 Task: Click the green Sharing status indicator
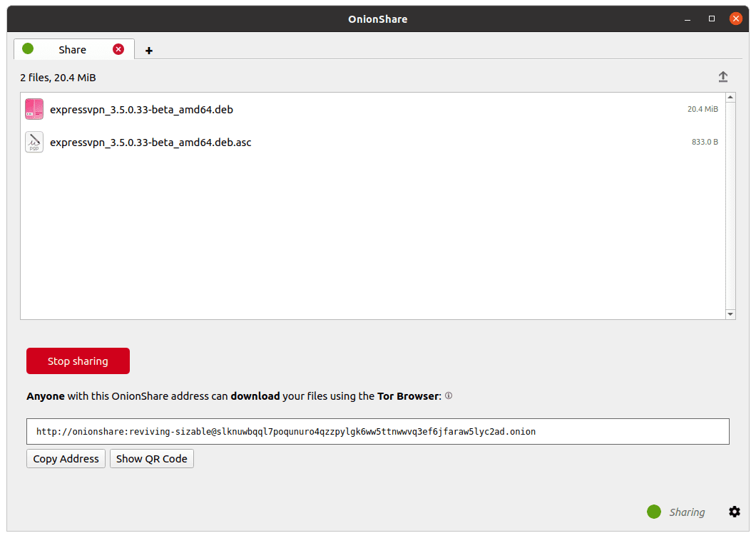654,512
